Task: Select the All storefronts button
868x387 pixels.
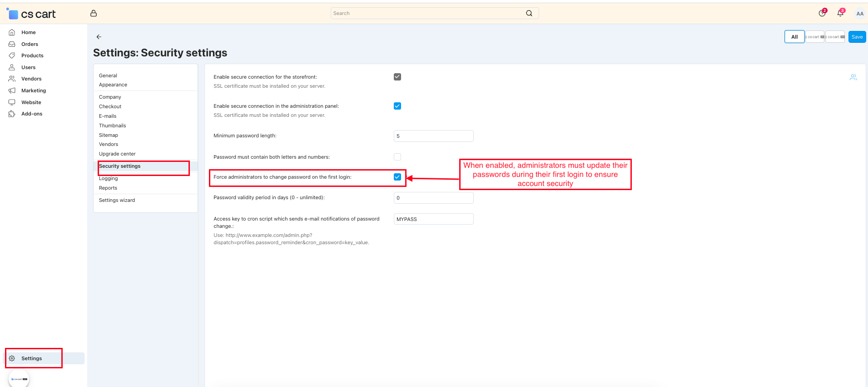Action: coord(794,37)
